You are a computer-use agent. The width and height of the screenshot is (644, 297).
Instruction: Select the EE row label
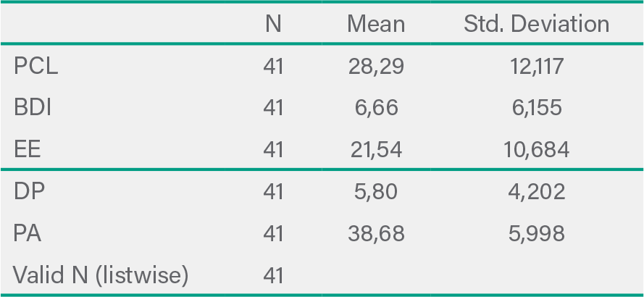click(x=28, y=150)
